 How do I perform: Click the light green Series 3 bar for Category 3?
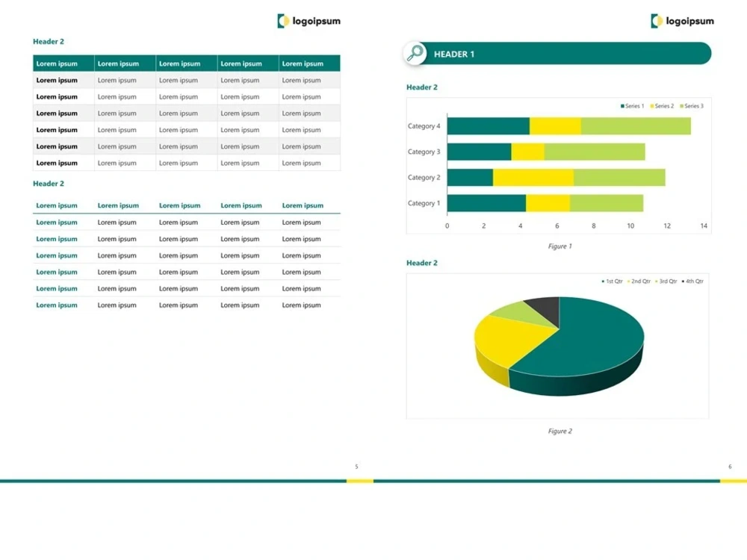point(595,152)
